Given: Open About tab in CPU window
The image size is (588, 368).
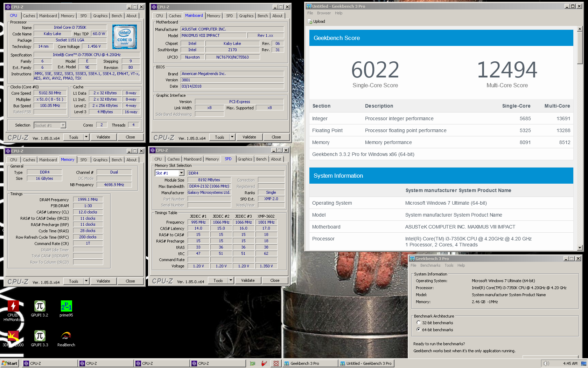Looking at the screenshot, I should pos(132,16).
